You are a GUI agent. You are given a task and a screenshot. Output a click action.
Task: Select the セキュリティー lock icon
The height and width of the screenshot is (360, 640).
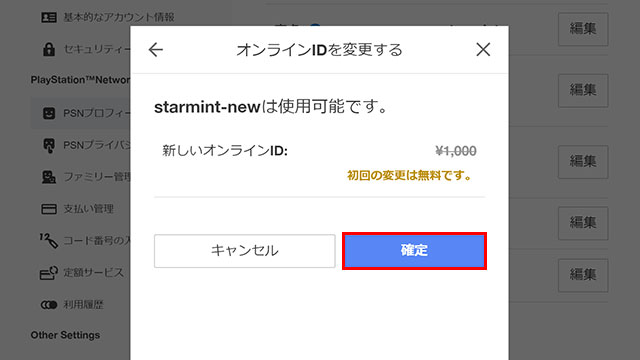[49, 49]
